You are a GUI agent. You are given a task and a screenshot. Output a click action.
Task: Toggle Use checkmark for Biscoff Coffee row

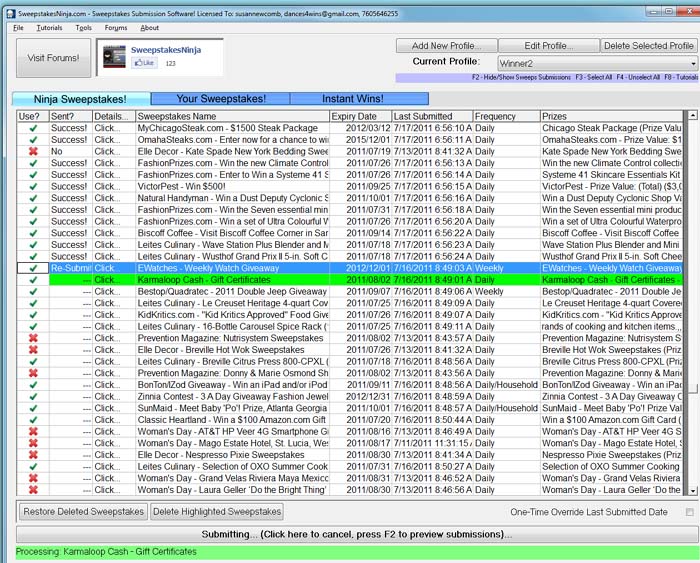tap(33, 233)
